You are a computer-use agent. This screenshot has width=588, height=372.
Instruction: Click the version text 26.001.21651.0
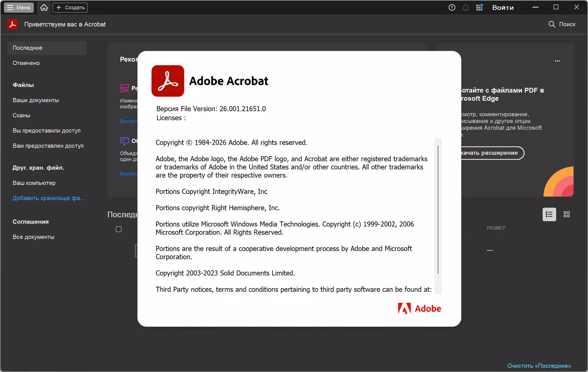(243, 109)
